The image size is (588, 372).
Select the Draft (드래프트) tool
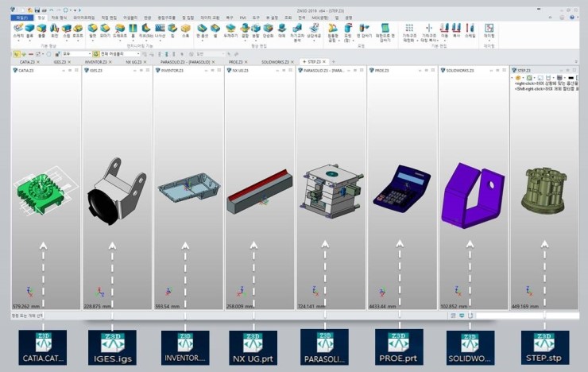(x=120, y=31)
